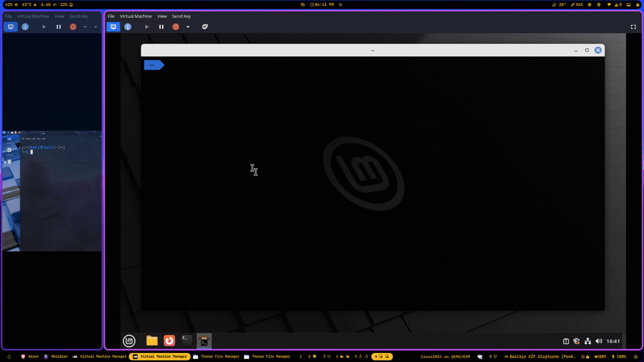
Task: Click the 28° weather indicator in the top bar
Action: (558, 5)
